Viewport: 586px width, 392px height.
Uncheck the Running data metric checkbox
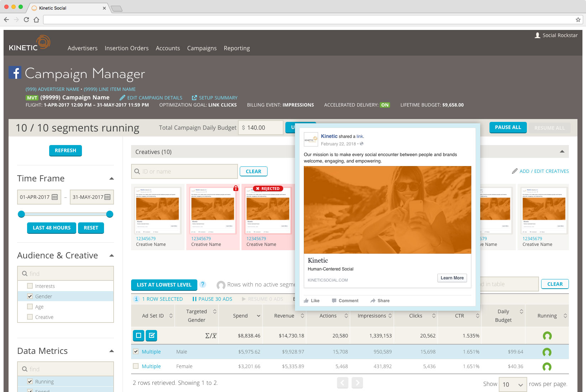(30, 381)
